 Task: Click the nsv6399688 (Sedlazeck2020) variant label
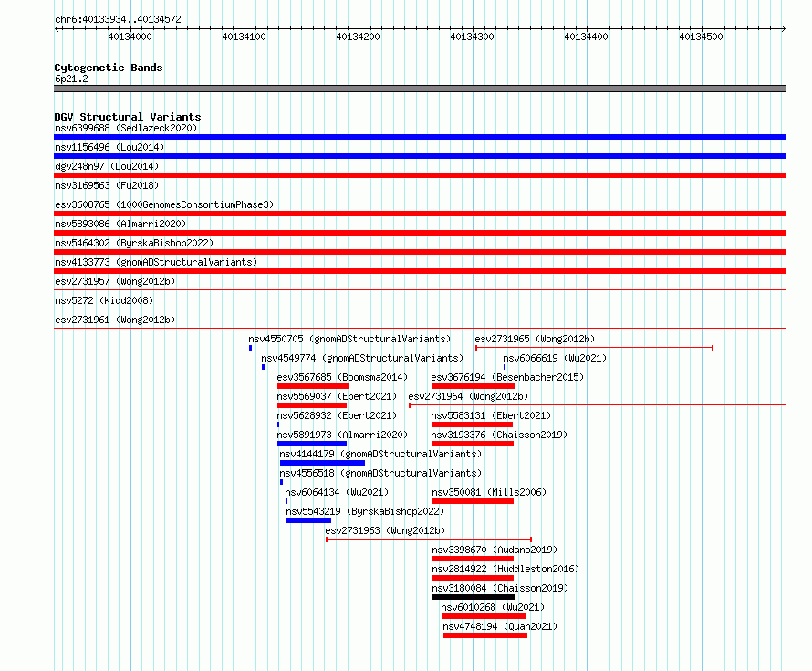click(x=126, y=128)
